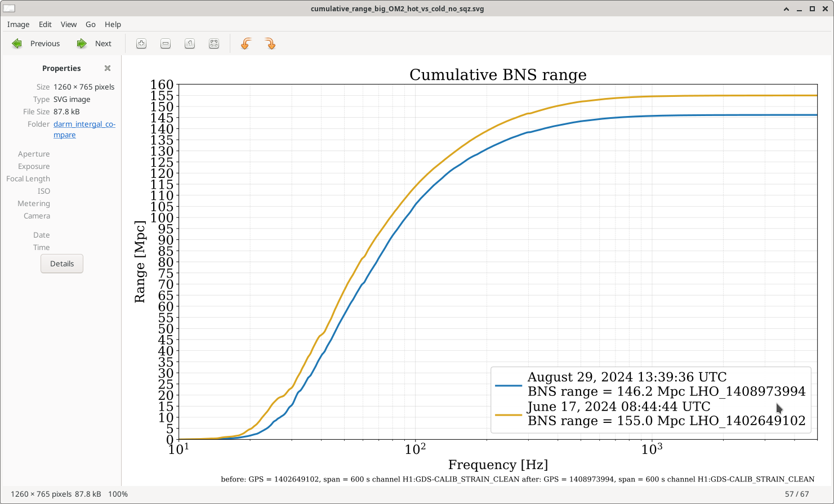Click the zoom in toolbar icon
834x504 pixels.
(x=141, y=43)
